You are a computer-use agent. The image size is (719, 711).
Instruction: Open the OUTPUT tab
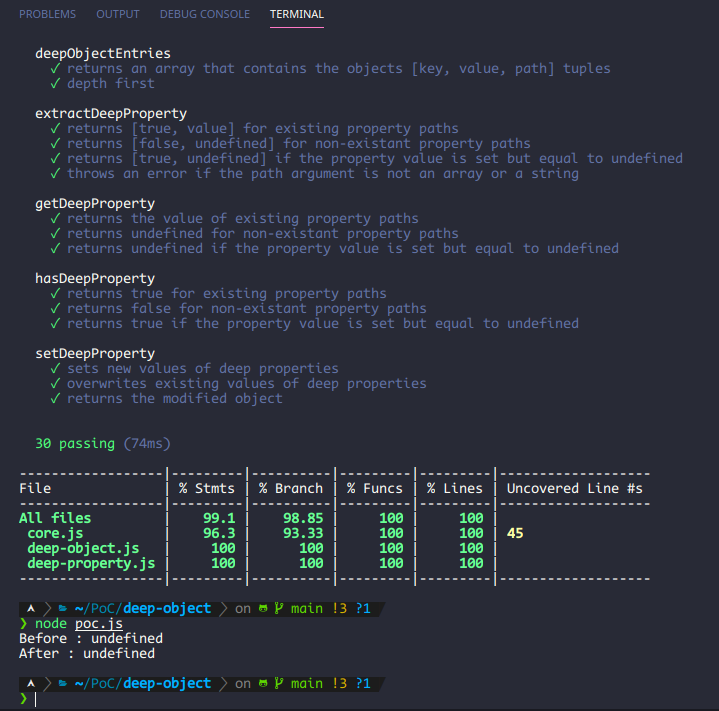[x=117, y=14]
